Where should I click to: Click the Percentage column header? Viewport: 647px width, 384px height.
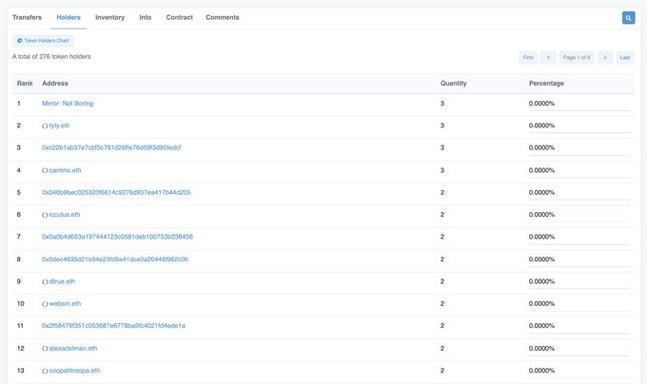pyautogui.click(x=546, y=83)
